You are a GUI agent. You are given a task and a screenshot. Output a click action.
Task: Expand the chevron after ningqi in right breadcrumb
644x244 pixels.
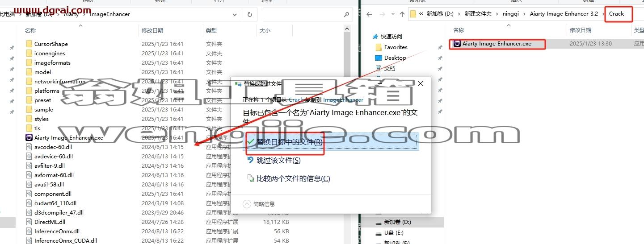tap(525, 14)
